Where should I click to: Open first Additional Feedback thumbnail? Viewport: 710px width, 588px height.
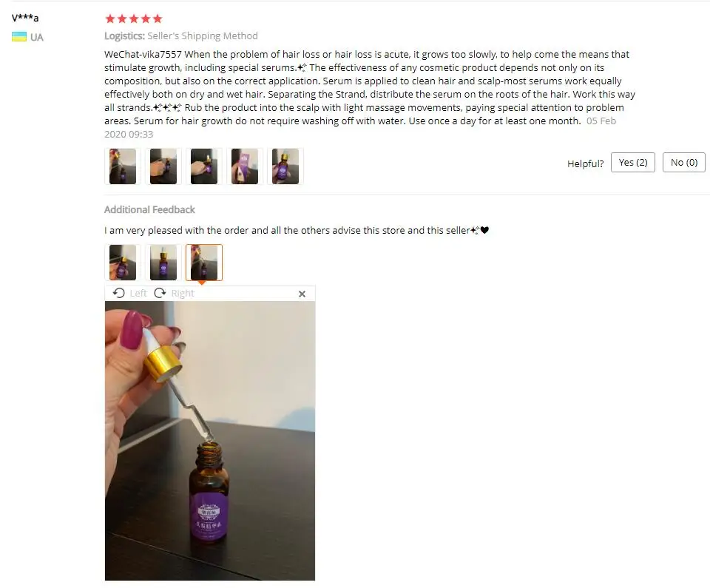pyautogui.click(x=123, y=263)
